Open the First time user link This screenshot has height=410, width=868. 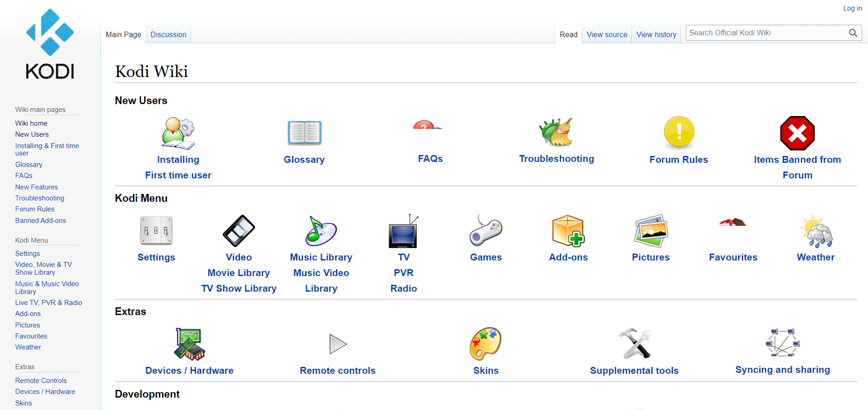click(x=178, y=175)
